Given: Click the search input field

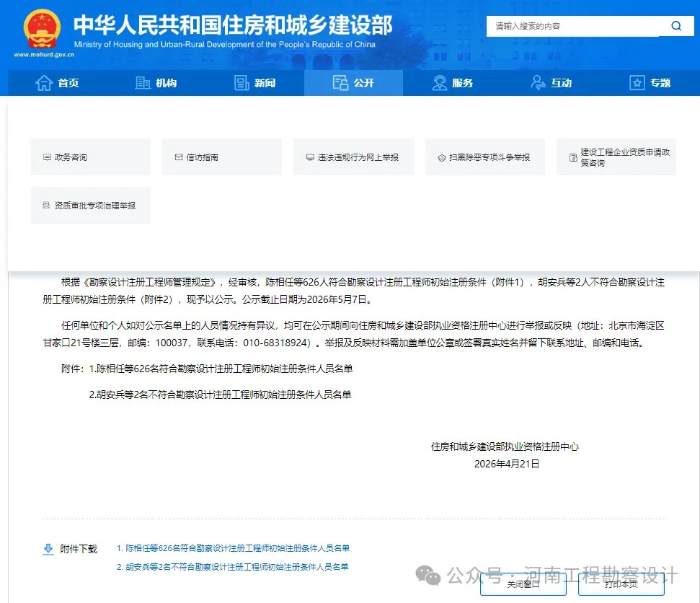Looking at the screenshot, I should [x=573, y=26].
